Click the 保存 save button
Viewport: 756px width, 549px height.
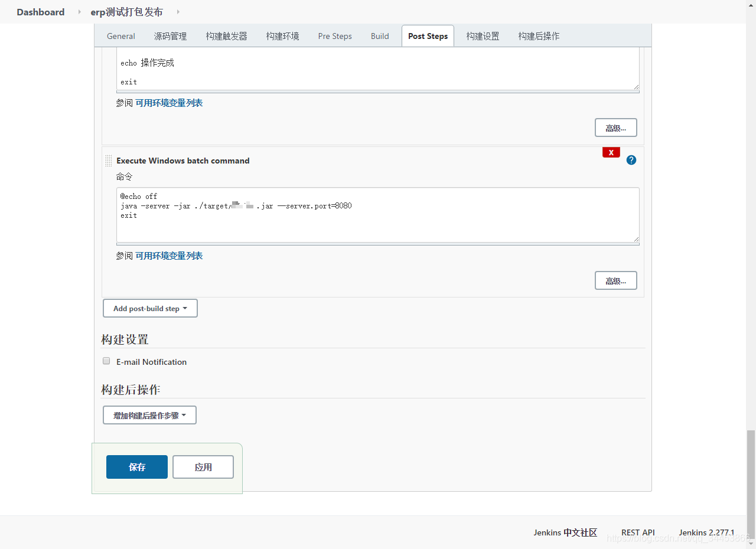[137, 467]
